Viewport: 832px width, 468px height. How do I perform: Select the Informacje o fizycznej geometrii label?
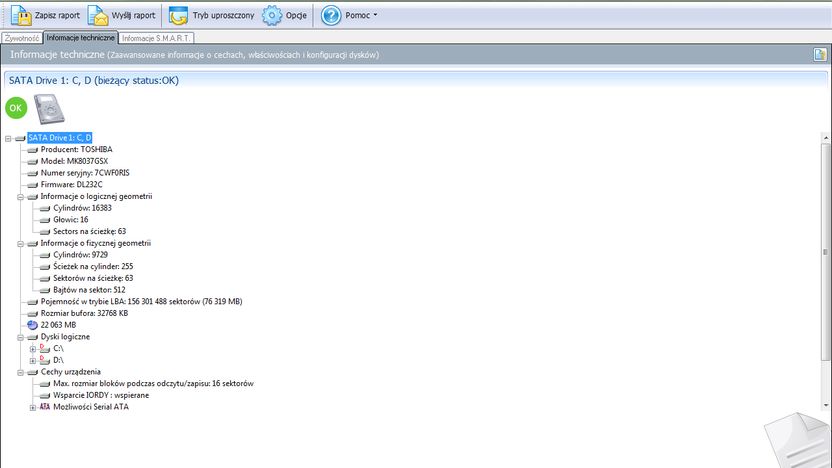pyautogui.click(x=96, y=243)
